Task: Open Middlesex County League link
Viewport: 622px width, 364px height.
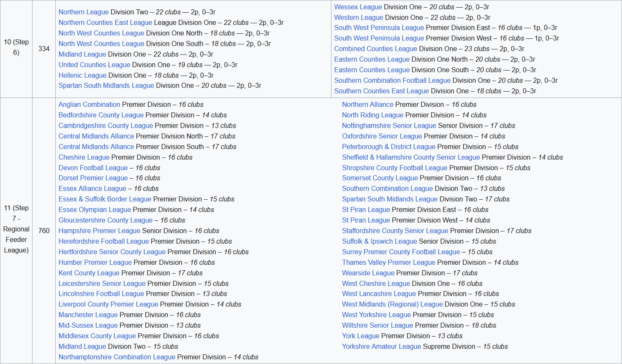Action: tap(98, 336)
